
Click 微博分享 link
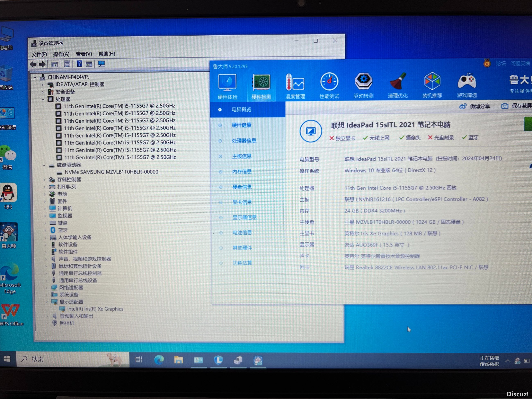point(474,106)
